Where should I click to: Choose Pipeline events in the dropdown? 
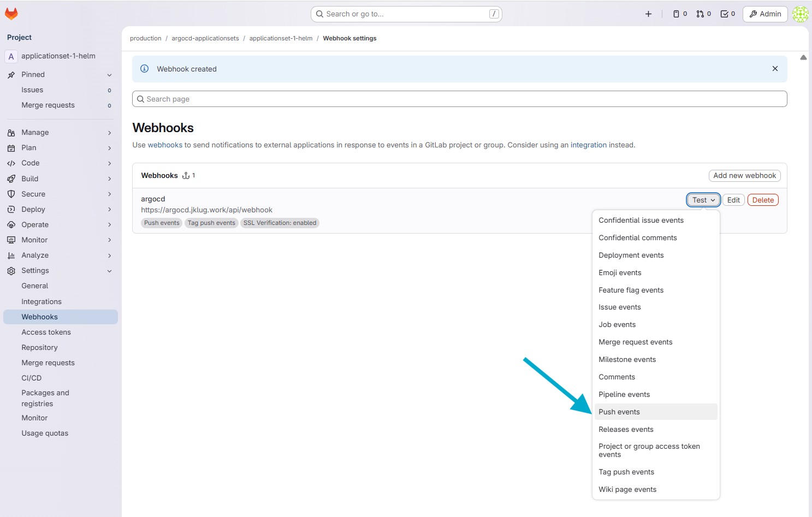coord(624,394)
